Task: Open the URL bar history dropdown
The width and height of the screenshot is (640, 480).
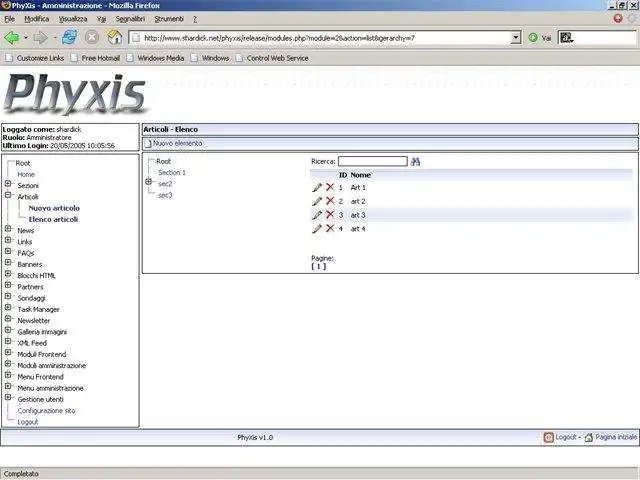Action: coord(516,38)
